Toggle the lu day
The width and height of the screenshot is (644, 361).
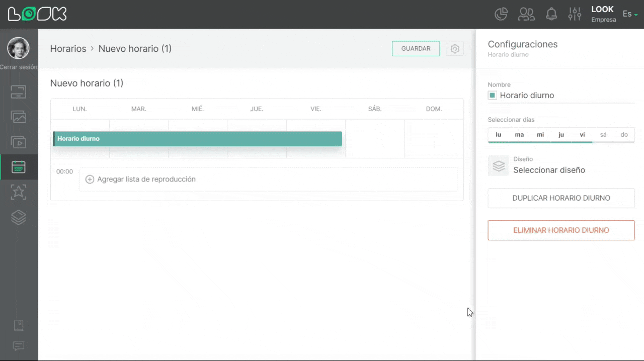coord(499,135)
